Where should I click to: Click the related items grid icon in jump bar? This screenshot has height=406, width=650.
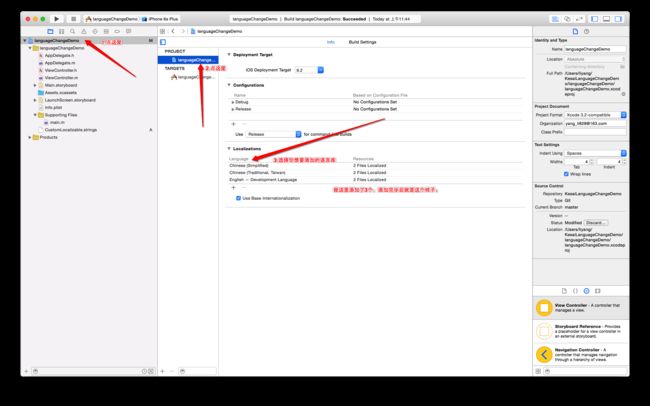pos(162,32)
